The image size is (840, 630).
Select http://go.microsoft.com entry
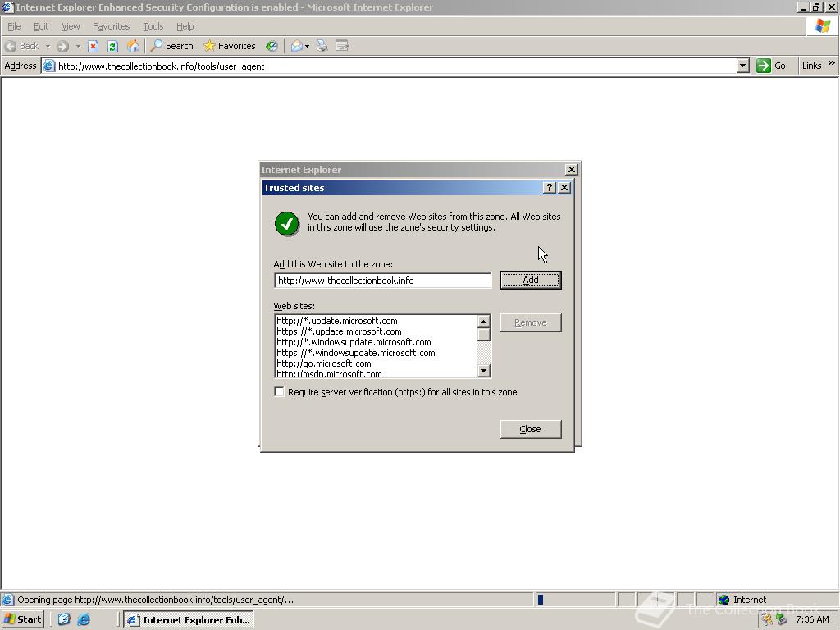(x=323, y=363)
